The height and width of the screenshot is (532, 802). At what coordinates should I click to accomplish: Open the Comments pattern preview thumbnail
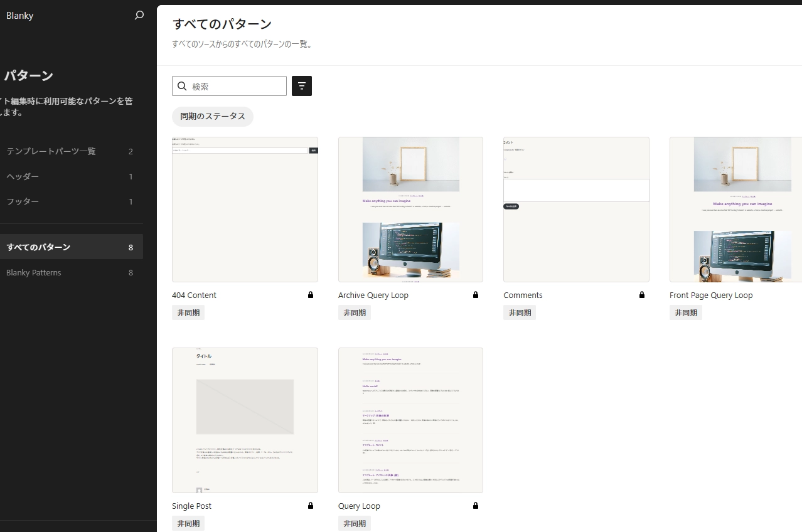576,210
